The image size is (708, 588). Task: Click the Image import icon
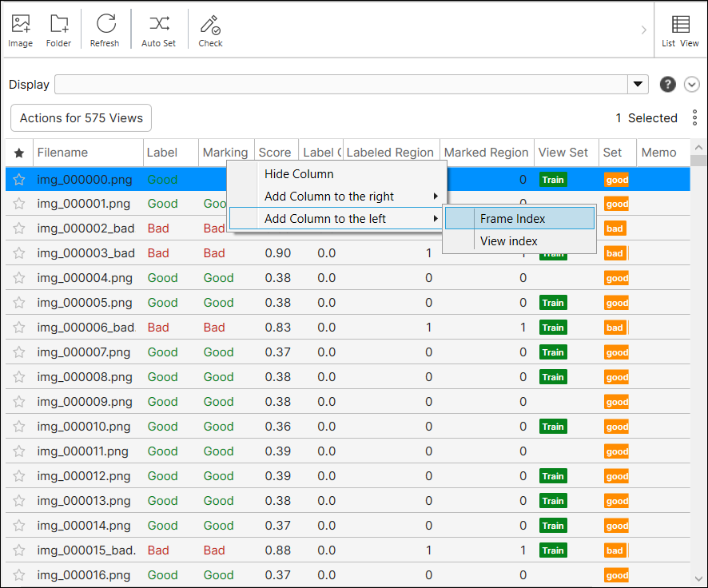coord(21,25)
